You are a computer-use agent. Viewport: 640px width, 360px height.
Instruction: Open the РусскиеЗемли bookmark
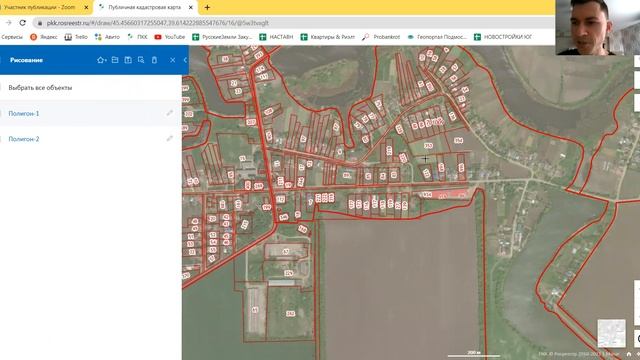(222, 37)
